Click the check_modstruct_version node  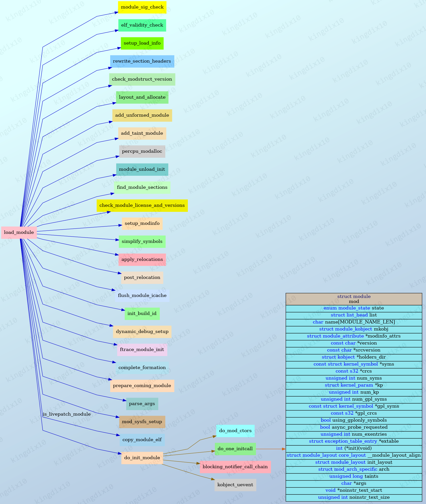tap(142, 79)
